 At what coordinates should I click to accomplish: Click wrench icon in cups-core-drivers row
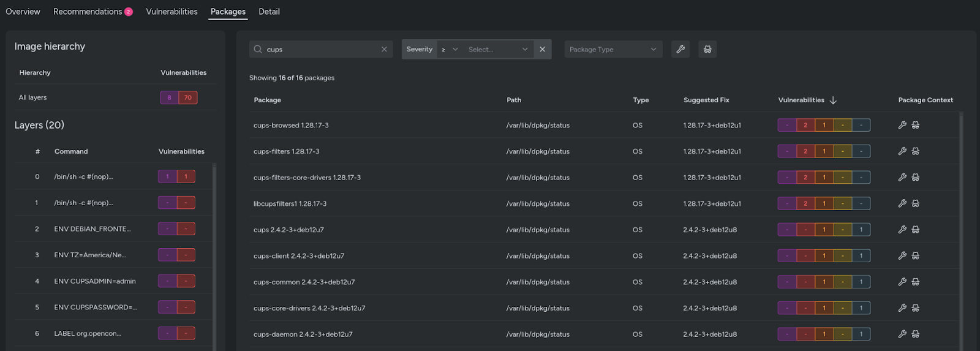(x=902, y=308)
